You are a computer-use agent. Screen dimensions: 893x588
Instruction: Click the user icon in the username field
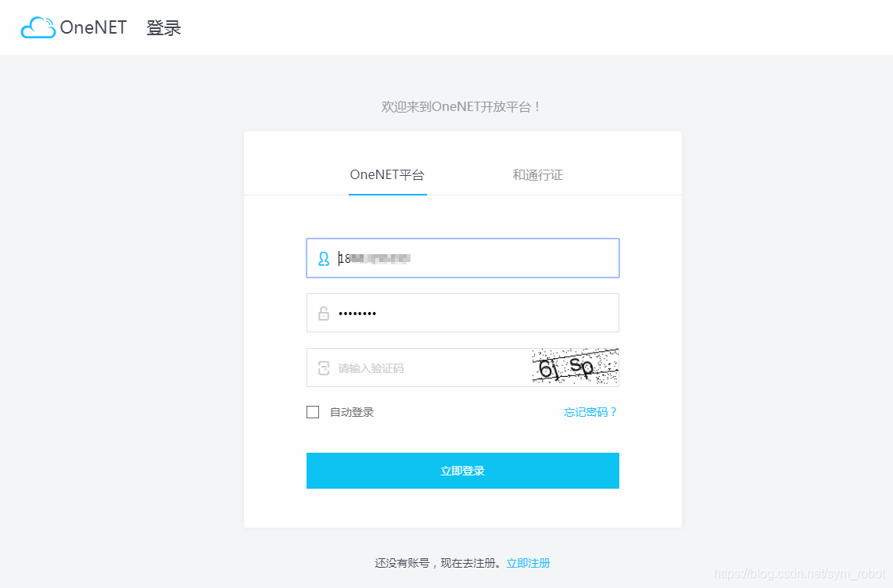click(324, 259)
